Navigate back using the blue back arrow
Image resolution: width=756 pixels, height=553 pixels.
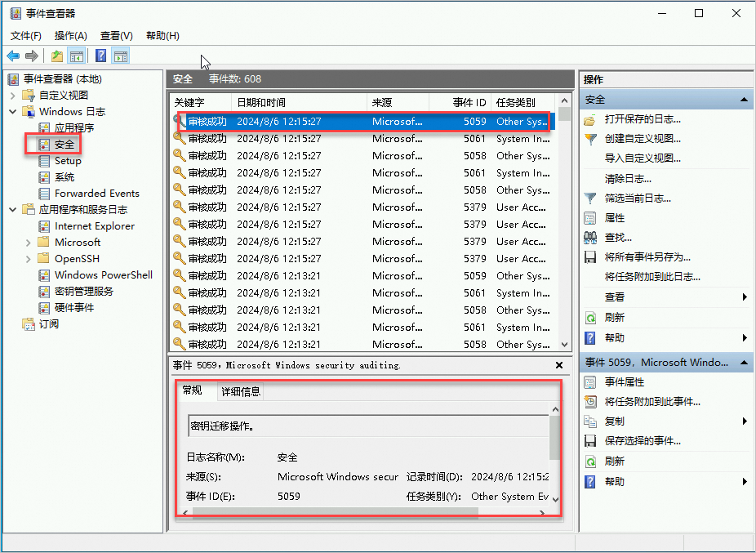point(15,56)
